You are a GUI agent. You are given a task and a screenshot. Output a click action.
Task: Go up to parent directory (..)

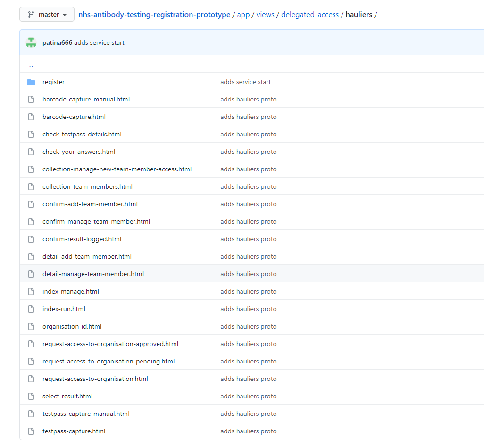31,65
